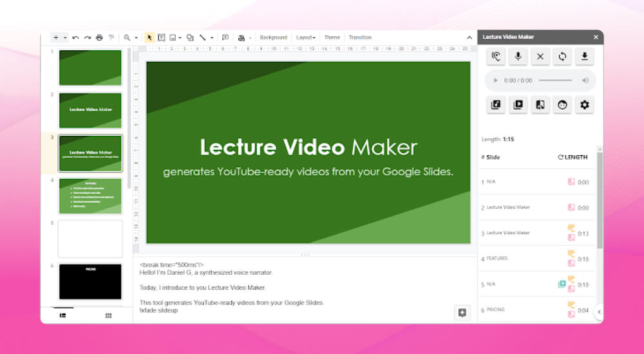
Task: Play the audio preview
Action: [495, 80]
